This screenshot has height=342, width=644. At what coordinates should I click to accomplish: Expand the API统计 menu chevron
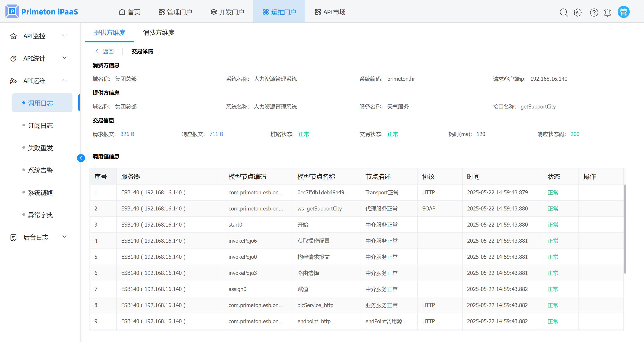point(64,58)
